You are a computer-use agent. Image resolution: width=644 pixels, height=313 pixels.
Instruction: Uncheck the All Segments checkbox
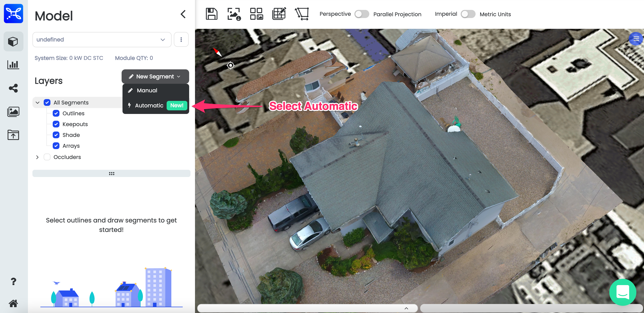pos(47,102)
